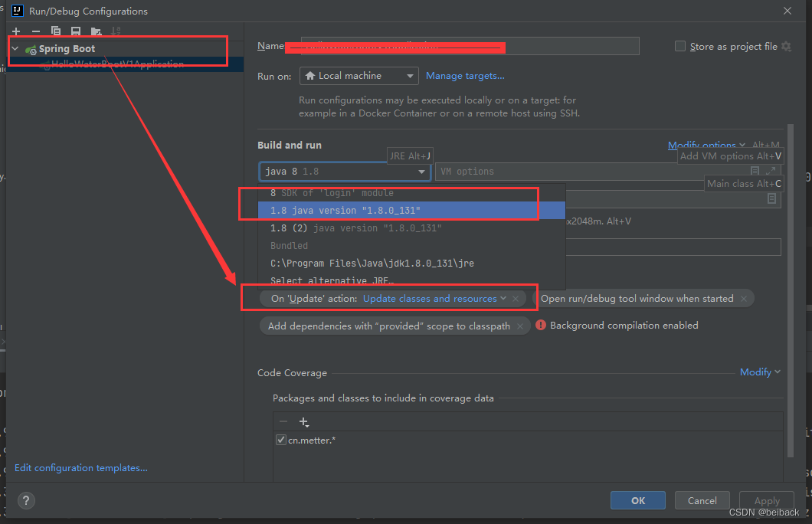
Task: Remove coverage package with minus button
Action: pyautogui.click(x=283, y=421)
